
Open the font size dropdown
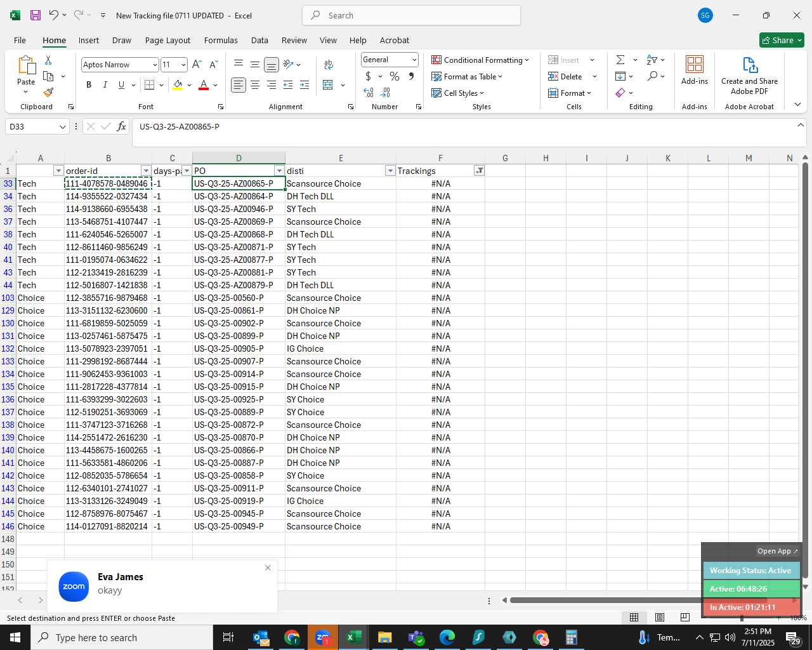(x=183, y=65)
